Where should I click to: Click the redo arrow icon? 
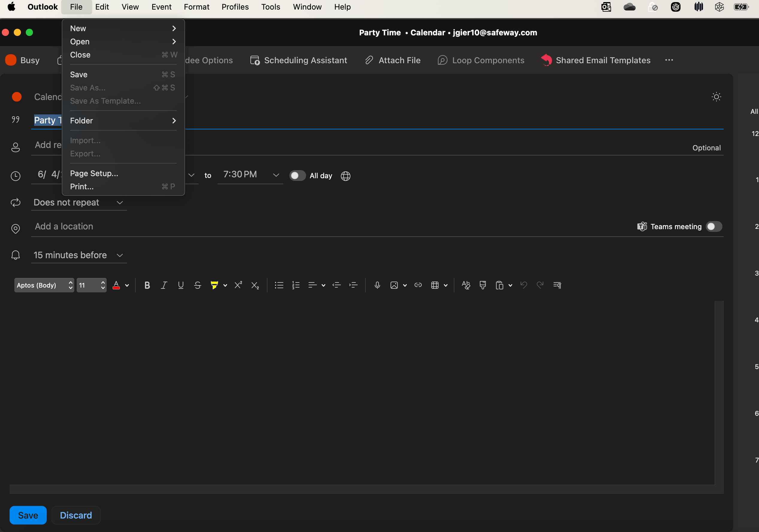tap(540, 285)
